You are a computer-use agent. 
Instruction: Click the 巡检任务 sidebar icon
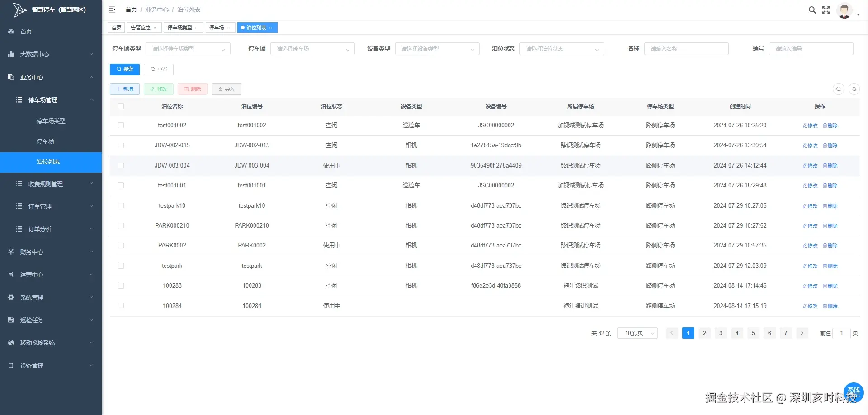[x=11, y=320]
